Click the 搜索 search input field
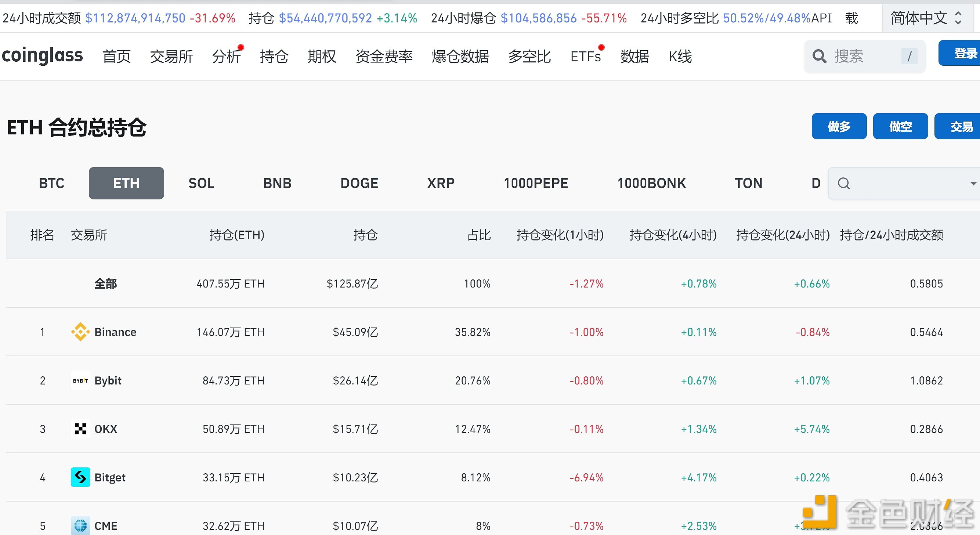 865,56
